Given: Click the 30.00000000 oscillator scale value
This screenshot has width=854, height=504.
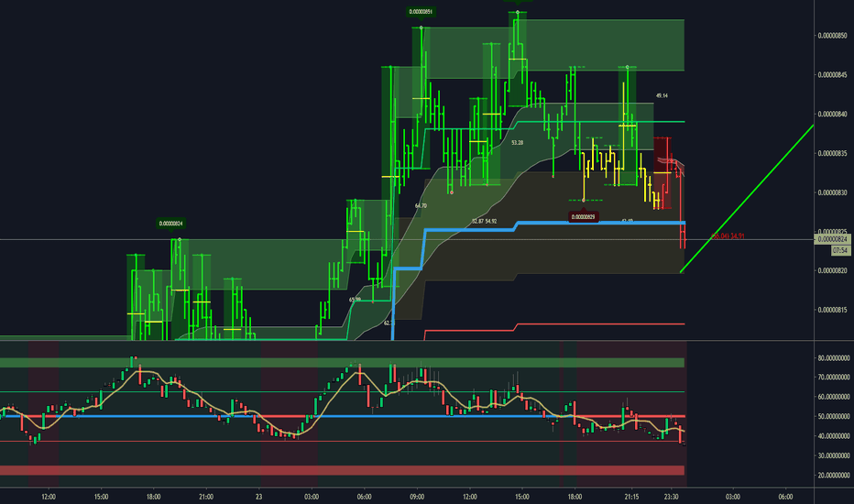Looking at the screenshot, I should [833, 455].
